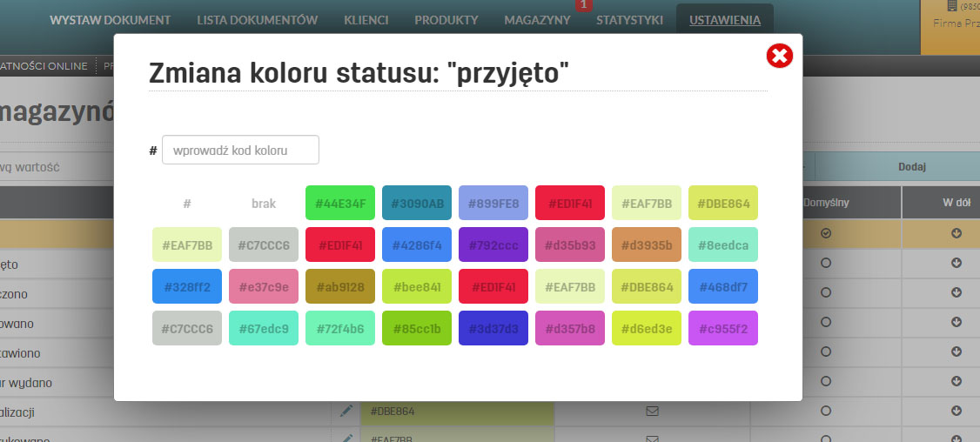
Task: Pick the green #85cc1b swatch
Action: pos(417,328)
